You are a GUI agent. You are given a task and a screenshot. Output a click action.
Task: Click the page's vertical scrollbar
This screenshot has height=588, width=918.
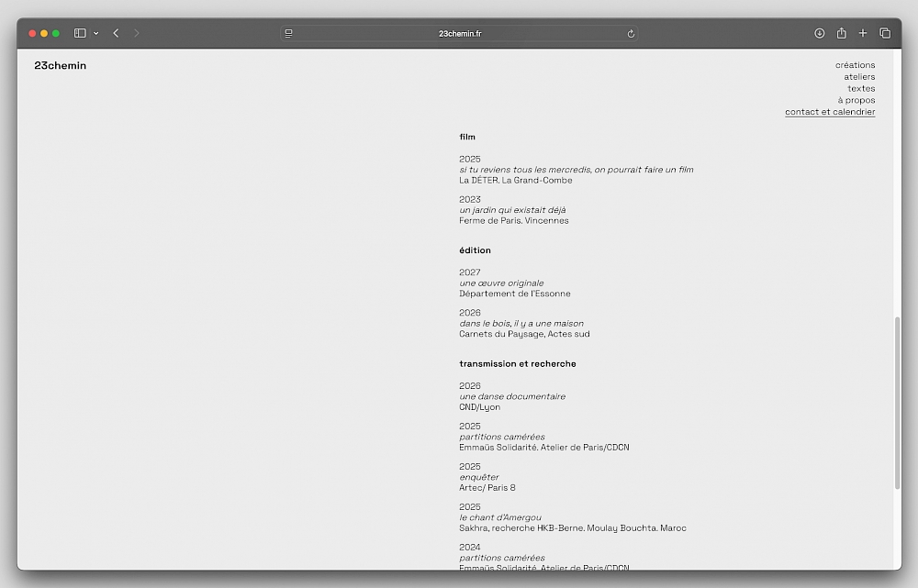click(897, 404)
